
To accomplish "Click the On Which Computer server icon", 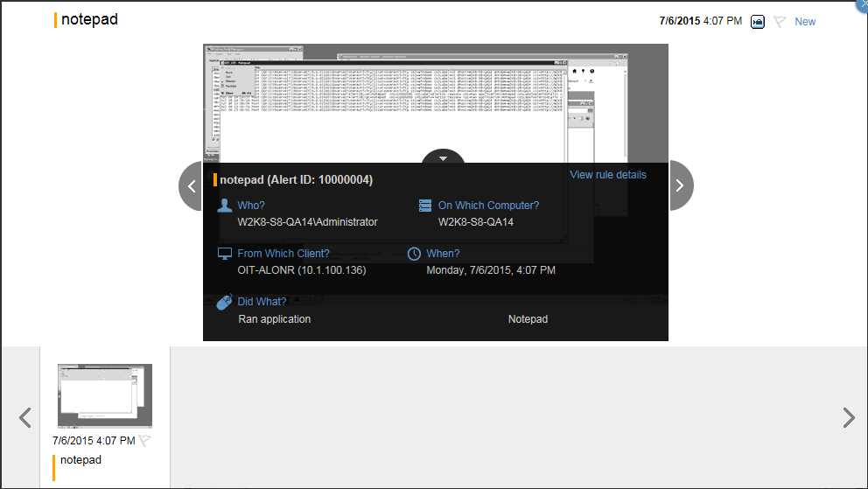I will click(x=425, y=206).
